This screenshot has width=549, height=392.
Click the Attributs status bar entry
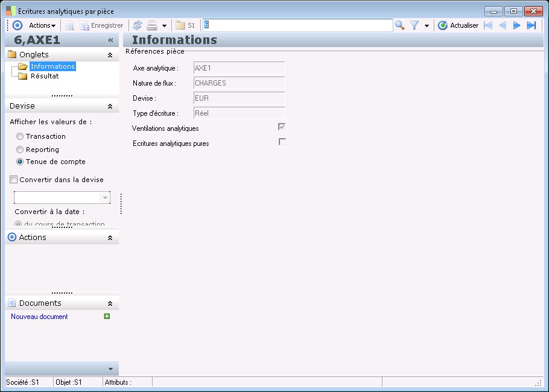point(118,382)
